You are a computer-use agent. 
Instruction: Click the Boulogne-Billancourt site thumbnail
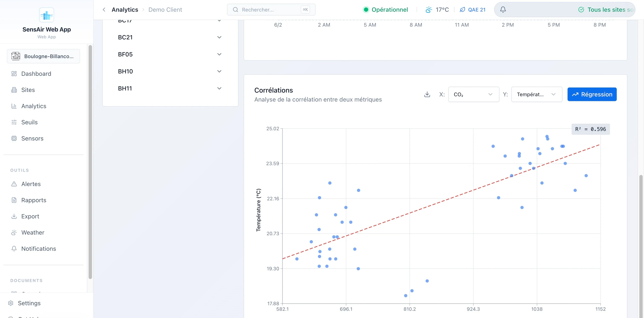16,56
